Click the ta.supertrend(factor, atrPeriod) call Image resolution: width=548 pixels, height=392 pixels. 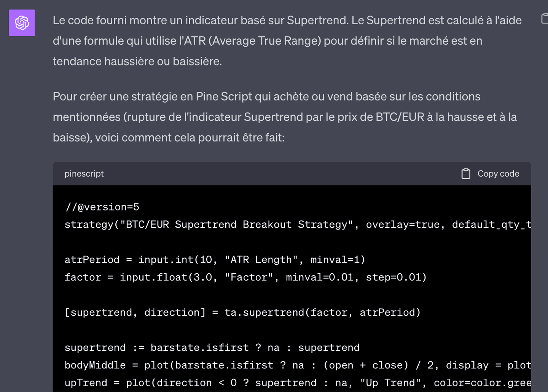click(x=322, y=312)
